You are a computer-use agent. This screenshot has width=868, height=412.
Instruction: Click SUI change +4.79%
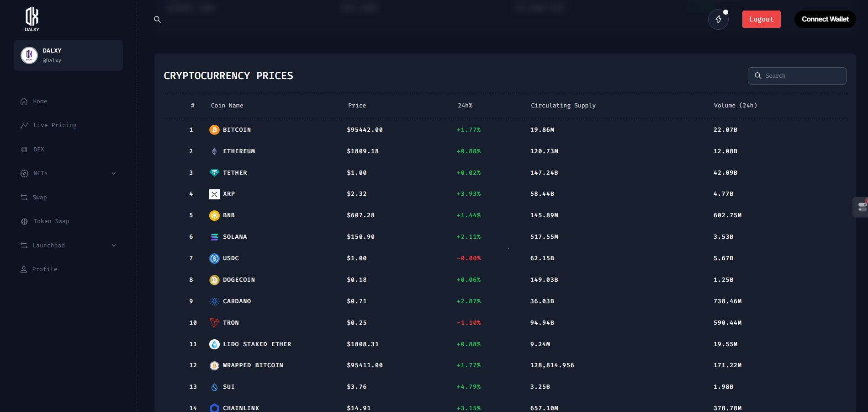point(469,387)
